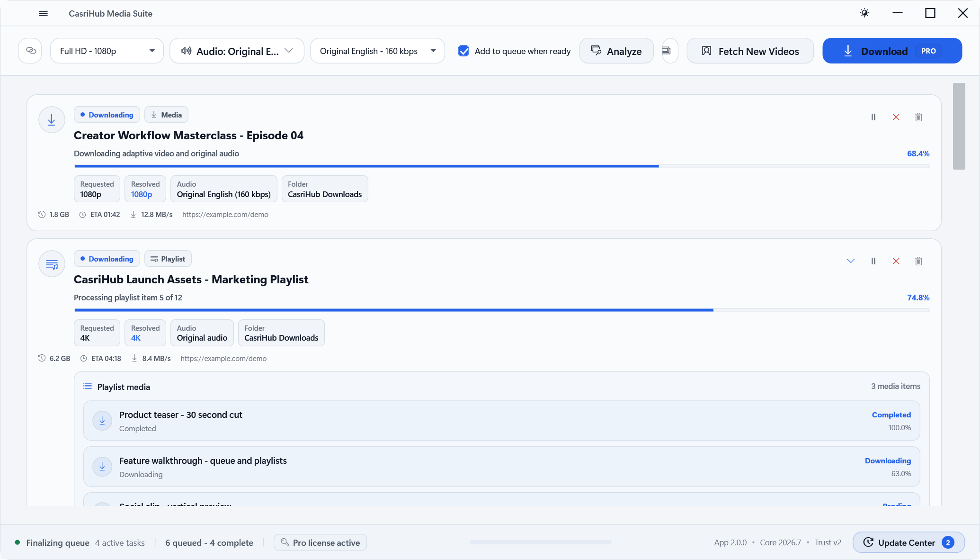Click Fetch New Videos button
The width and height of the screenshot is (980, 560).
[x=750, y=51]
